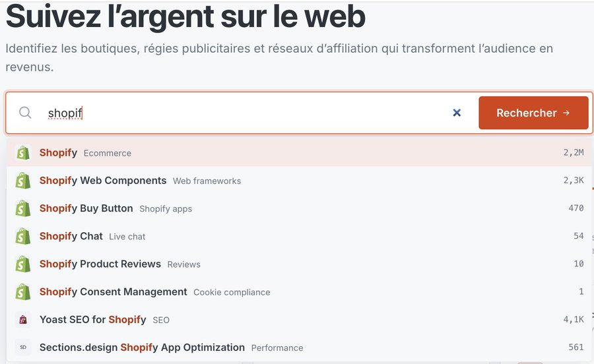
Task: Select the Yoast SEO for Shopify suggestion
Action: 299,320
